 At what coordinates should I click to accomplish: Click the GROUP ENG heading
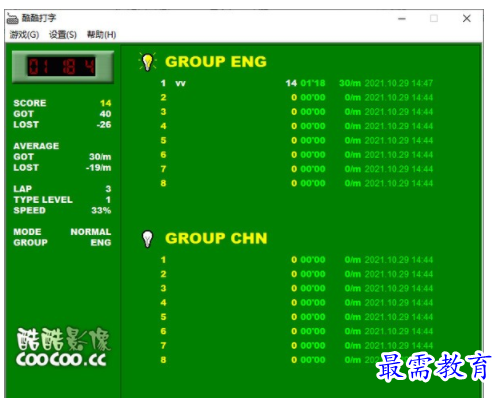(x=216, y=62)
